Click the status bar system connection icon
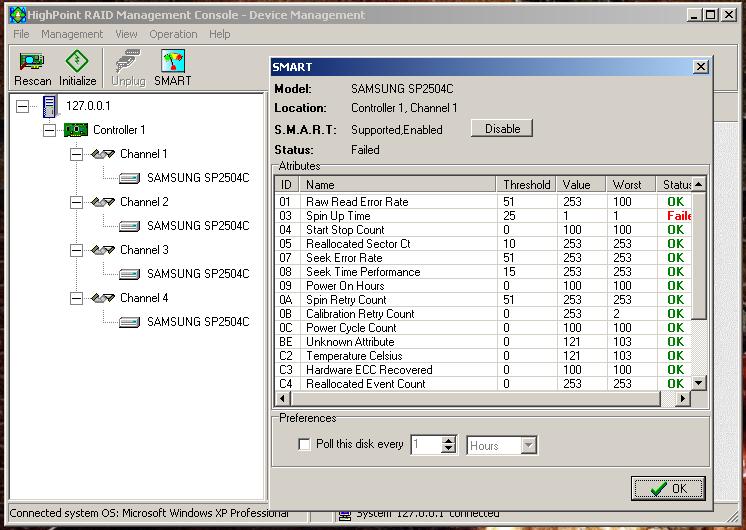 click(x=345, y=514)
